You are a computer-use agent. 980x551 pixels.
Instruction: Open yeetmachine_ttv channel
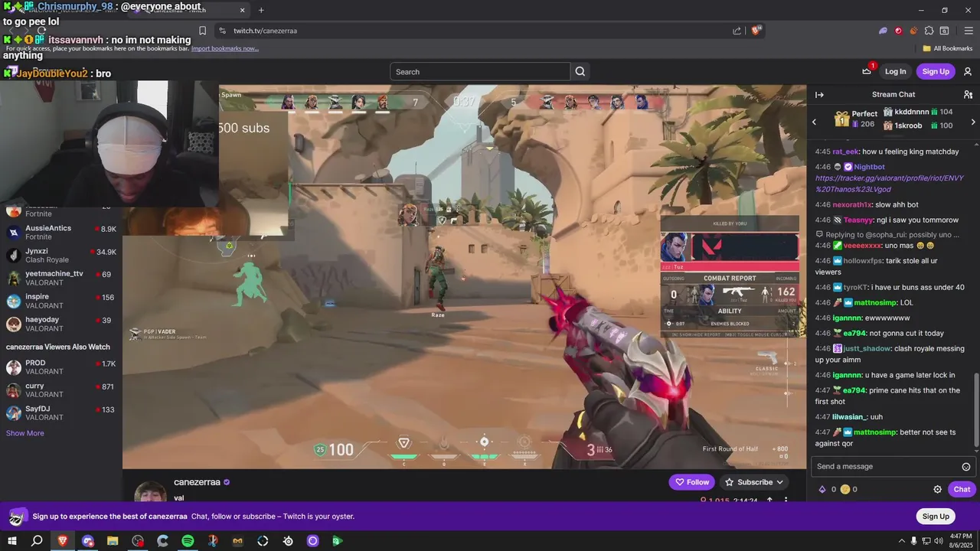coord(61,278)
